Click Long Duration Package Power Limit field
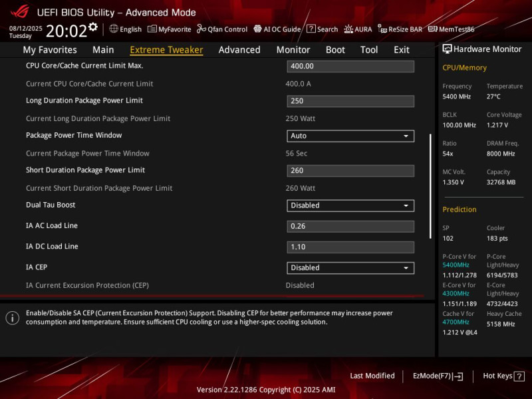 tap(350, 101)
